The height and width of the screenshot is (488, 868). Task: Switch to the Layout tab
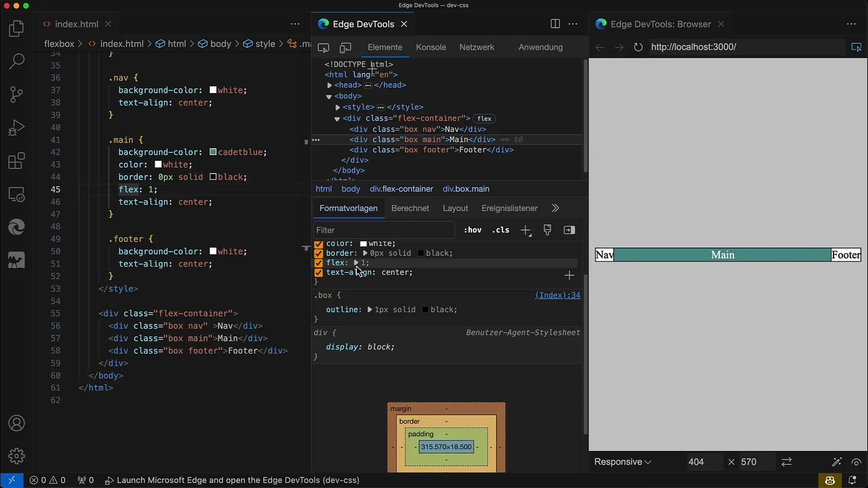tap(455, 208)
